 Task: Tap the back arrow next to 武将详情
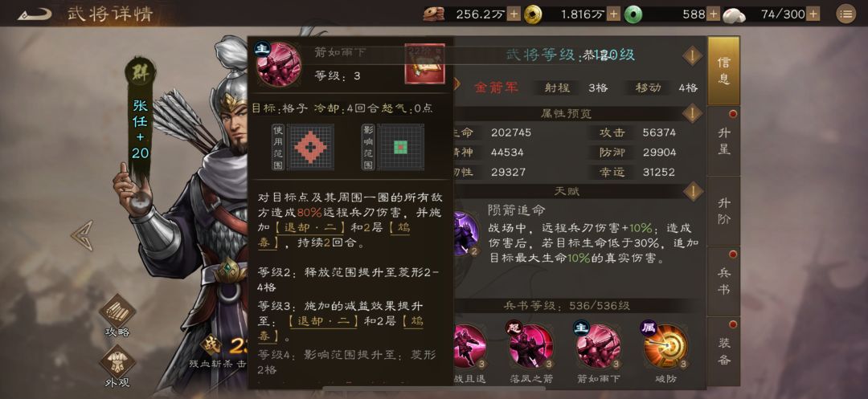(35, 14)
